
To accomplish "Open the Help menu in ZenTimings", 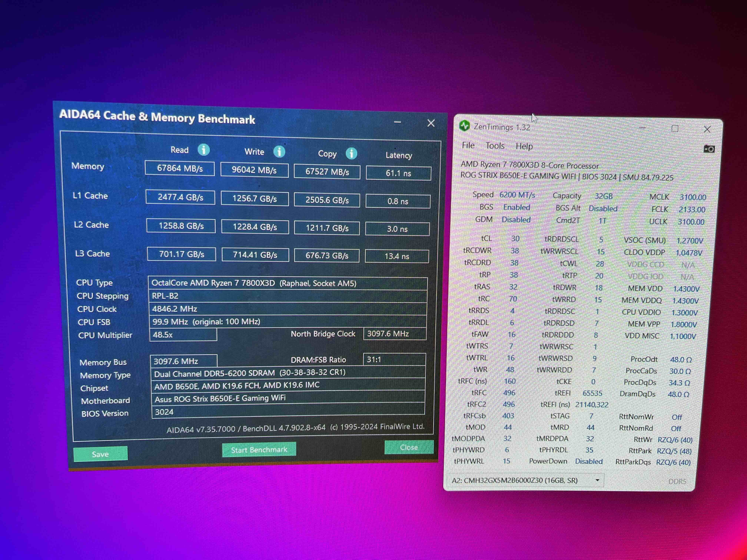I will [x=524, y=146].
